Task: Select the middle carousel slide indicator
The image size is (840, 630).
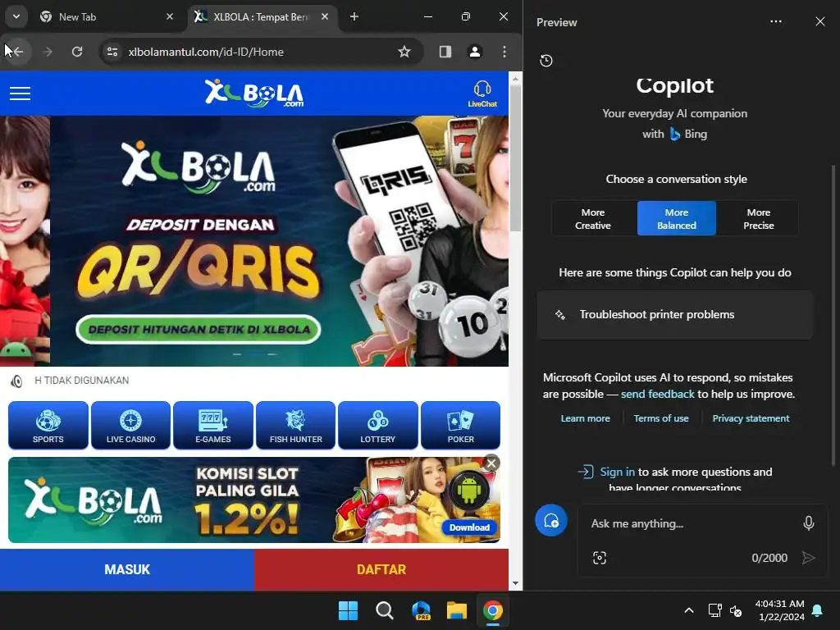Action: 255,354
